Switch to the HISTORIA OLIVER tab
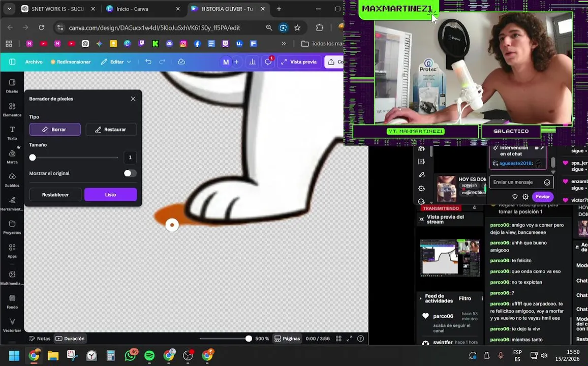This screenshot has width=588, height=366. (x=228, y=9)
